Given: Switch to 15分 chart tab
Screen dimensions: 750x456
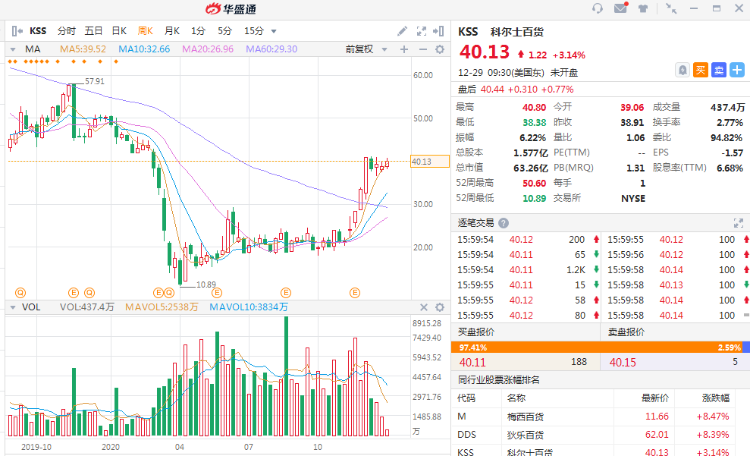Looking at the screenshot, I should (254, 31).
